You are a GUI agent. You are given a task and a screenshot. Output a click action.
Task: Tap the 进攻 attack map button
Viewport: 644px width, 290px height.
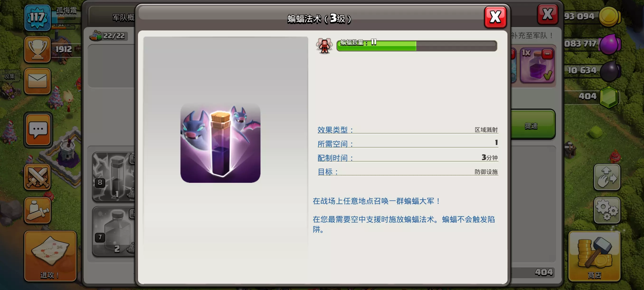coord(50,256)
